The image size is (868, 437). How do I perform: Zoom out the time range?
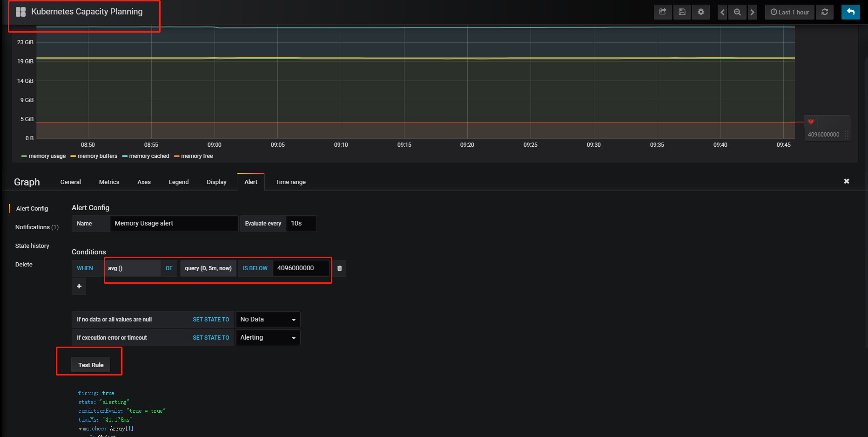point(737,12)
